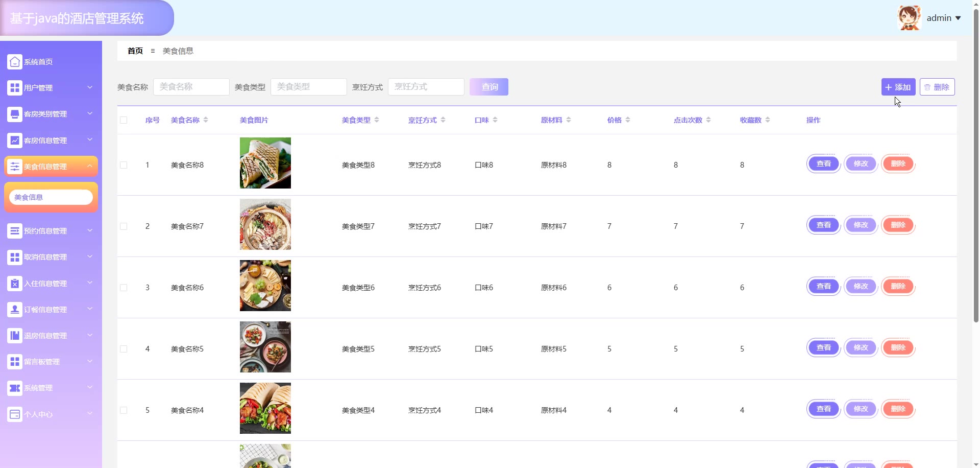Screen dimensions: 980x468
Task: Click 修改 for 美食名称7 row
Action: tap(861, 225)
